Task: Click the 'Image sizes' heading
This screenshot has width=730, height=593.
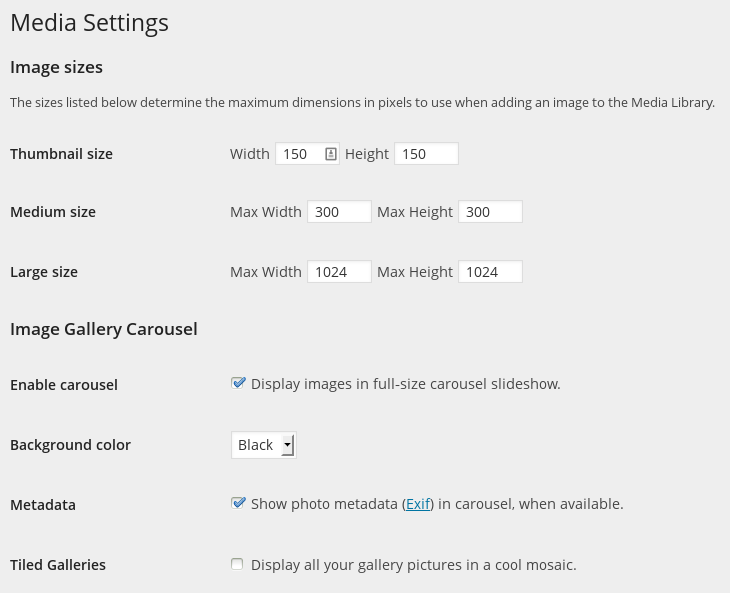Action: (x=56, y=67)
